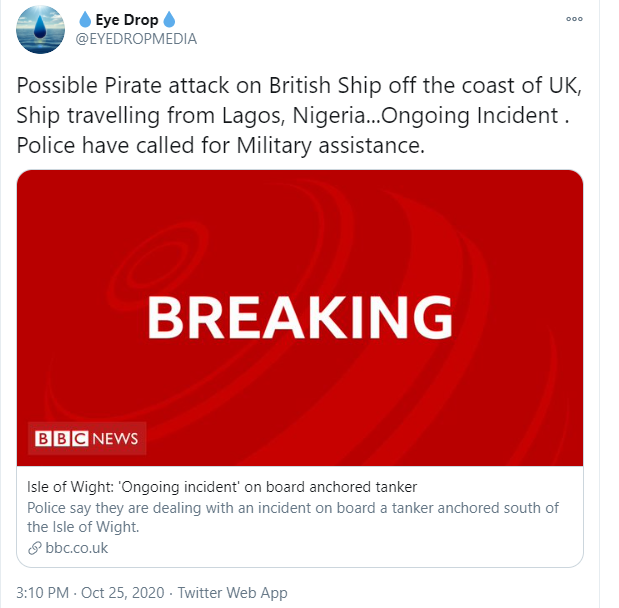Click the tweet line mentioning Lagos, Nigeria
619x608 pixels.
[x=295, y=116]
